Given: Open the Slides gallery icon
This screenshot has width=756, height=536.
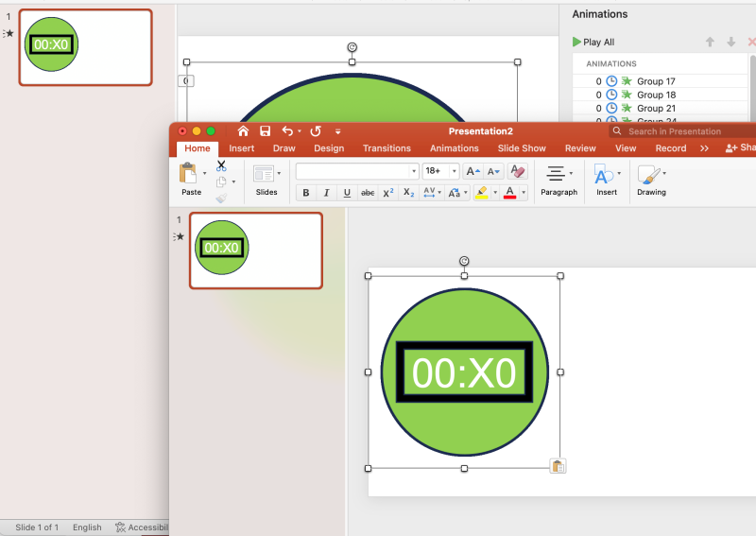Looking at the screenshot, I should pos(264,174).
